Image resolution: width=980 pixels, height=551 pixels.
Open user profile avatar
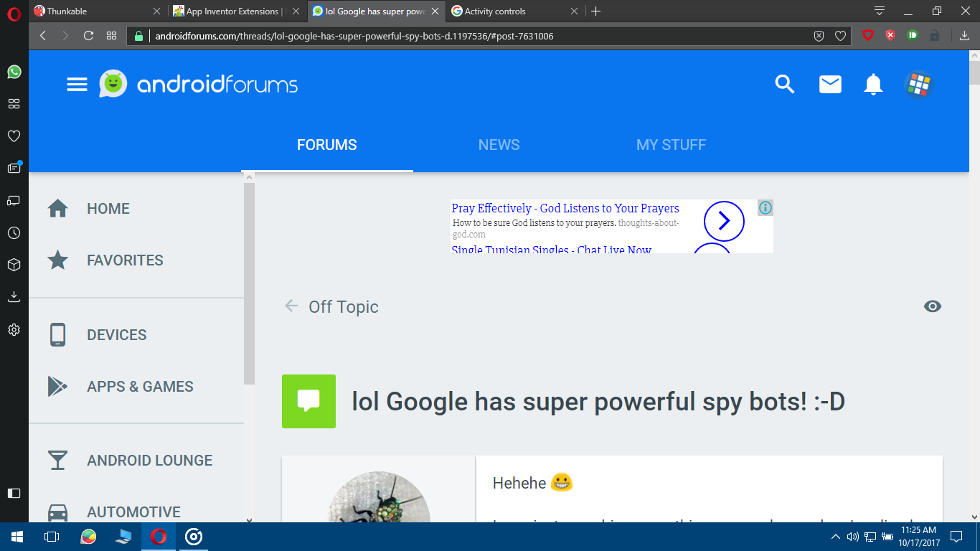(x=918, y=85)
